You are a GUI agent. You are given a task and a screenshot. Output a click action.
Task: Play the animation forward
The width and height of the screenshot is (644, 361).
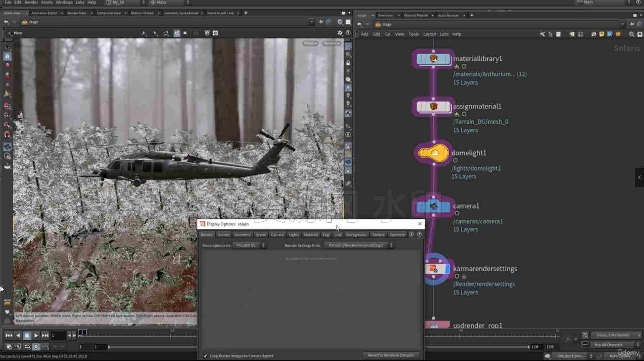click(x=36, y=335)
